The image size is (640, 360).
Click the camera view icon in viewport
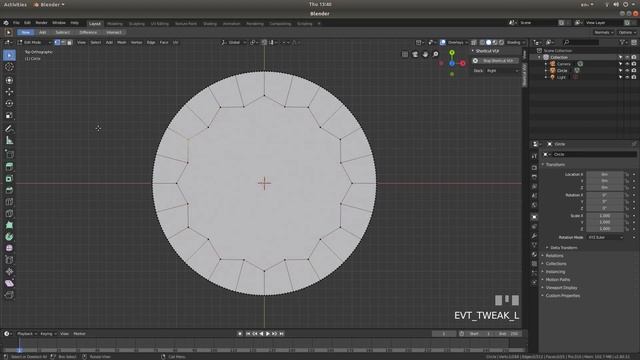tap(415, 54)
